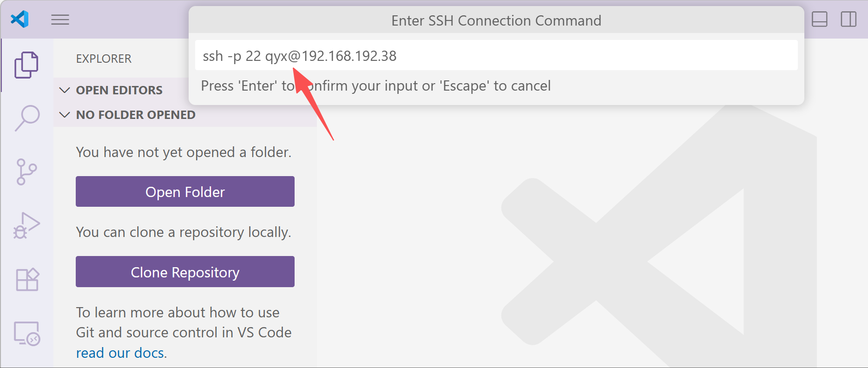Select the NO FOLDER OPENED header
This screenshot has height=368, width=868.
pos(136,115)
